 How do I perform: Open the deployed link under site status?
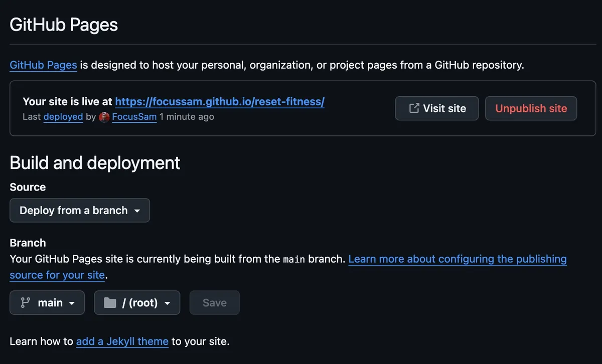coord(63,117)
